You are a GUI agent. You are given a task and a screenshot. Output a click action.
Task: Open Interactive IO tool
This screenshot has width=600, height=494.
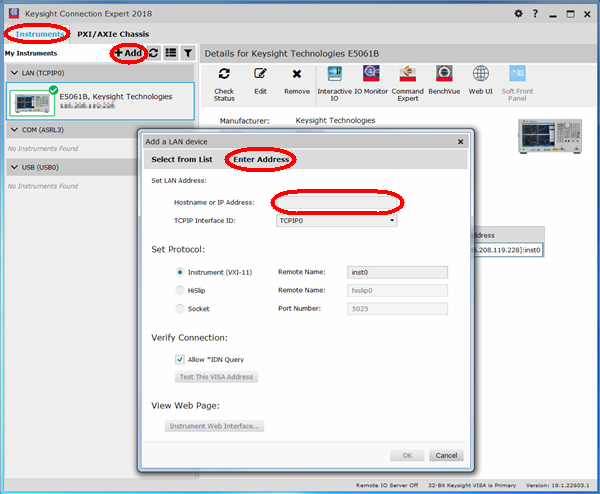pos(334,73)
